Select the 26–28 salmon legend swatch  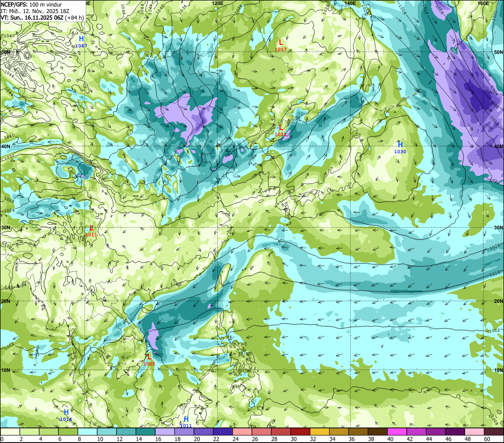[262, 431]
